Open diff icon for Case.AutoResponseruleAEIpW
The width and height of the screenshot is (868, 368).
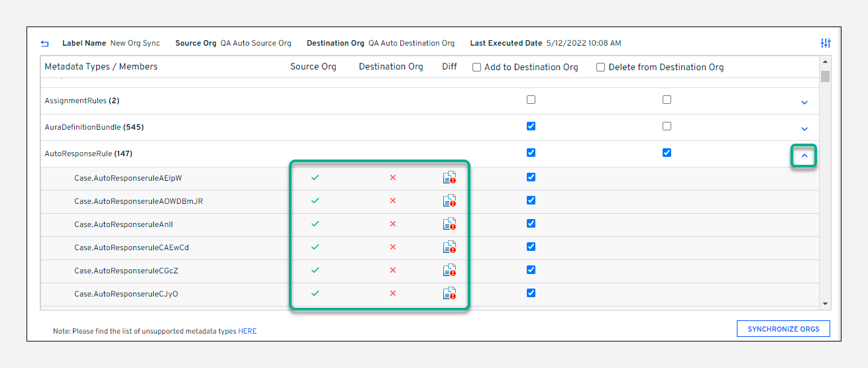(449, 177)
